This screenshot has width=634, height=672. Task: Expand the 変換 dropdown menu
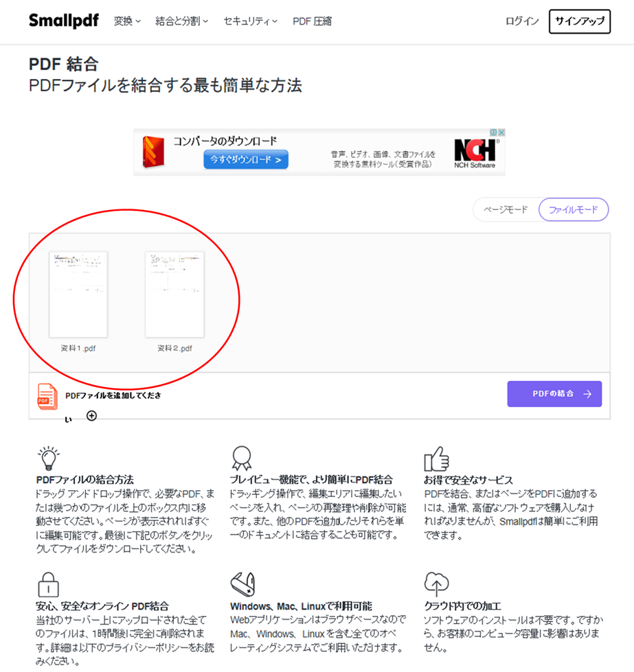pyautogui.click(x=127, y=21)
